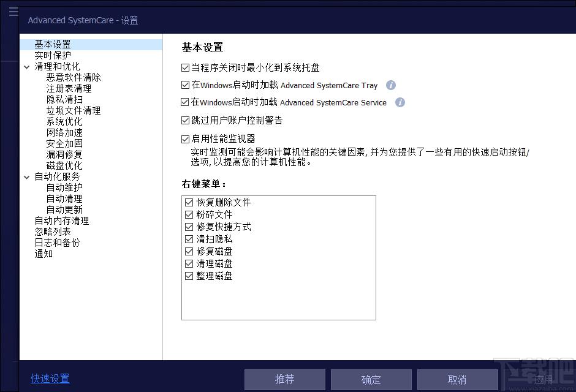Toggle load Advanced SystemCare Service at startup
The width and height of the screenshot is (576, 392).
point(185,102)
